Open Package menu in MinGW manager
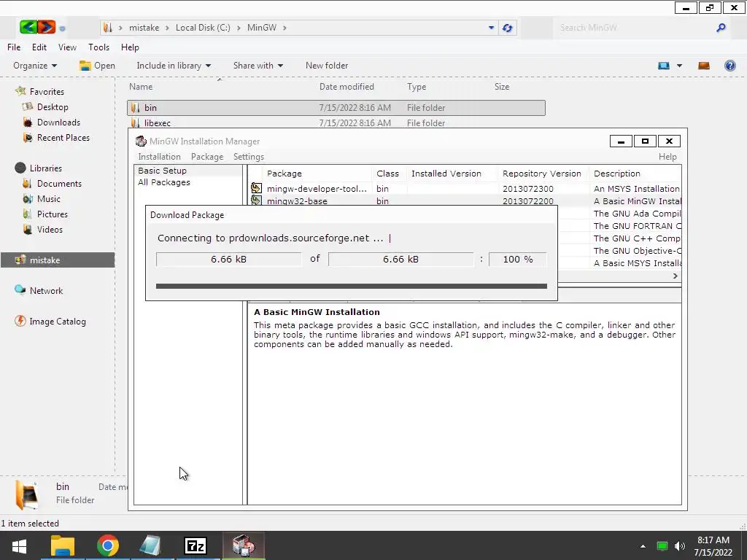This screenshot has width=747, height=560. (x=206, y=157)
